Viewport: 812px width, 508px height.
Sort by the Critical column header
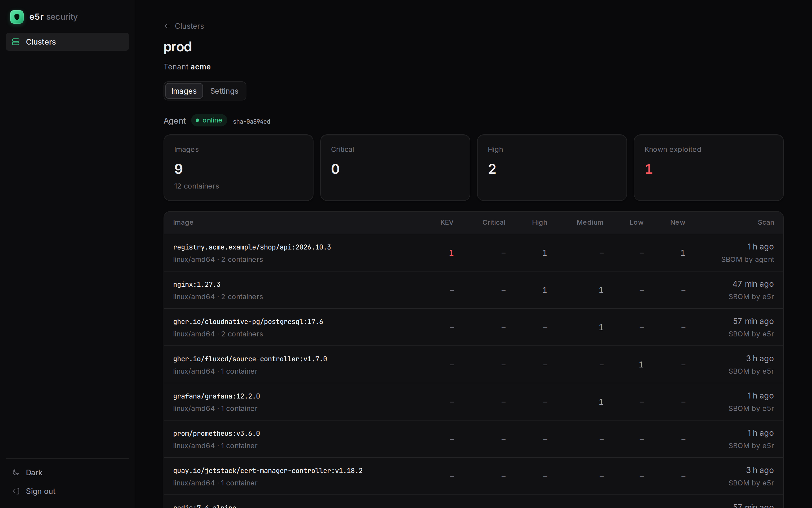point(494,222)
